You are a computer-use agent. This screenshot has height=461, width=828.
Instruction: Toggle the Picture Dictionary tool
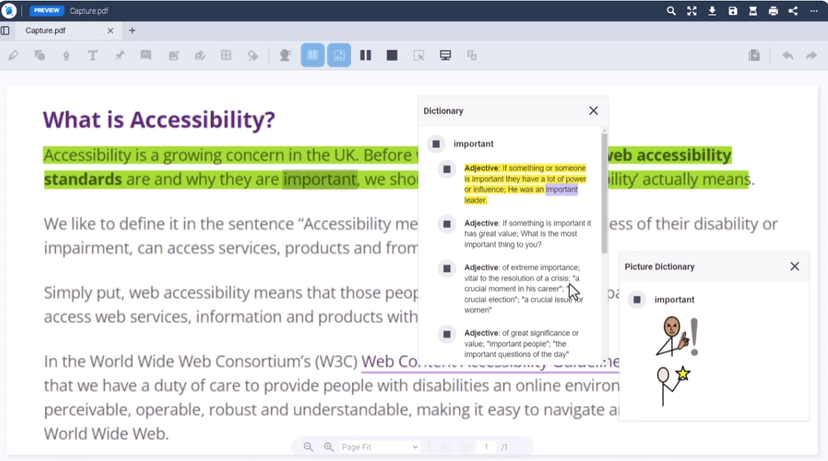pos(339,55)
